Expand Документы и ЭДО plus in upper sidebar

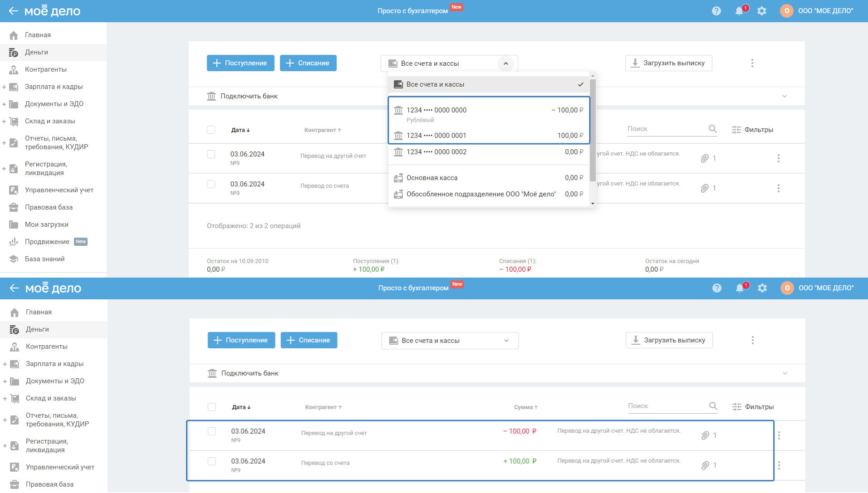pyautogui.click(x=4, y=104)
